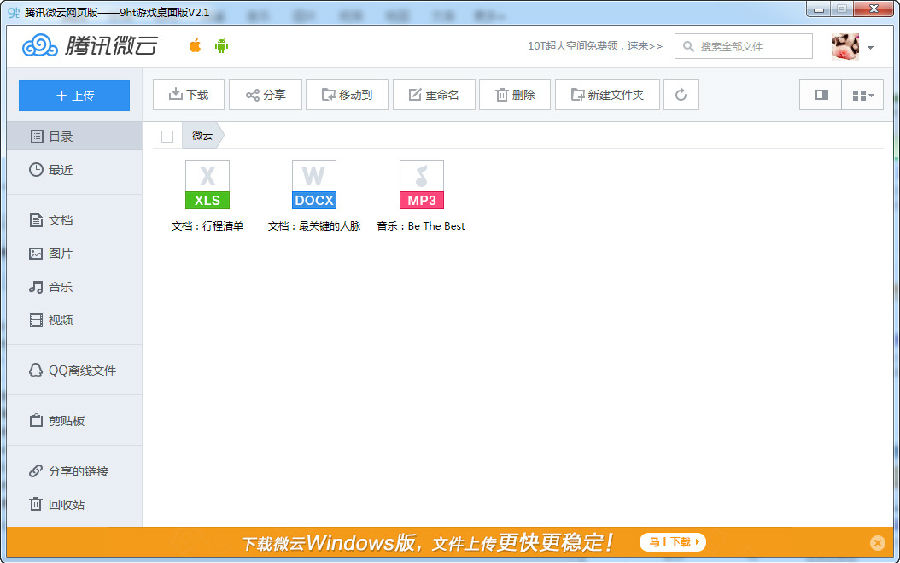Tick the select-all checkbox beside 微云 breadcrumb
Screen dimensions: 900x563
click(167, 137)
